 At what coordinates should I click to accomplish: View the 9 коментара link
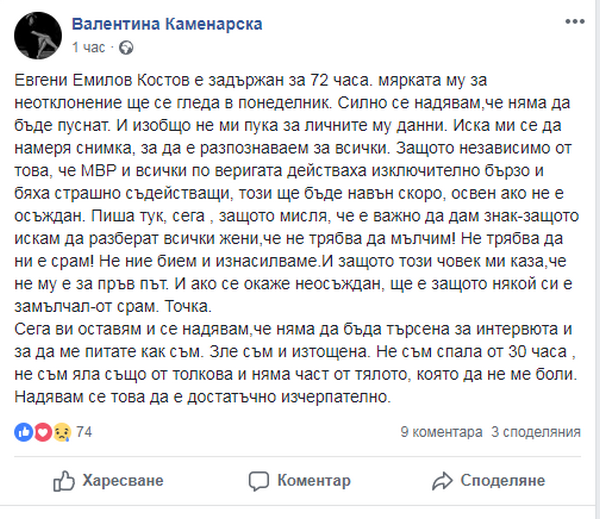pyautogui.click(x=441, y=432)
